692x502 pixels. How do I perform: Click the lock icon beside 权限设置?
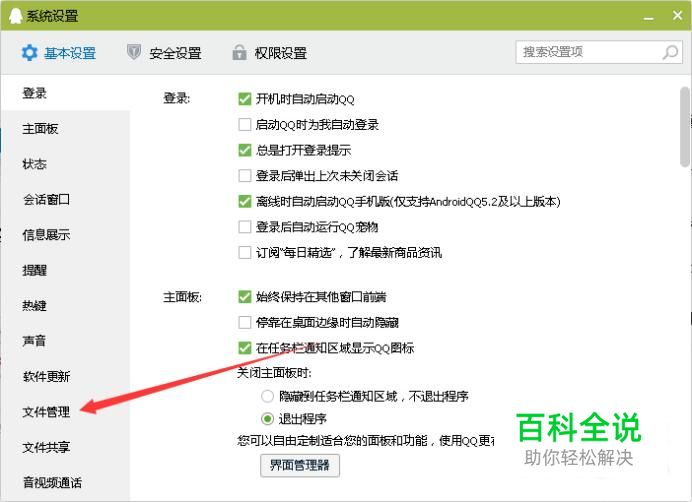pos(239,53)
